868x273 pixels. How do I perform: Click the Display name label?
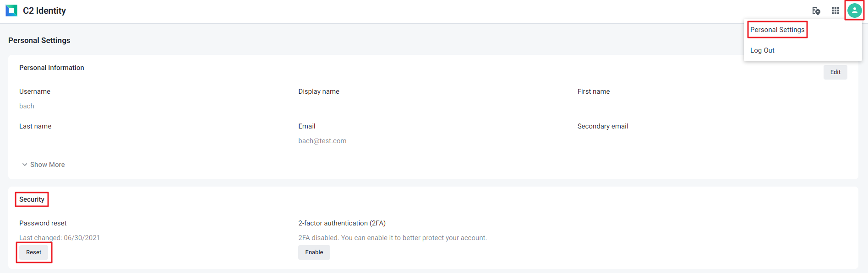pyautogui.click(x=319, y=91)
